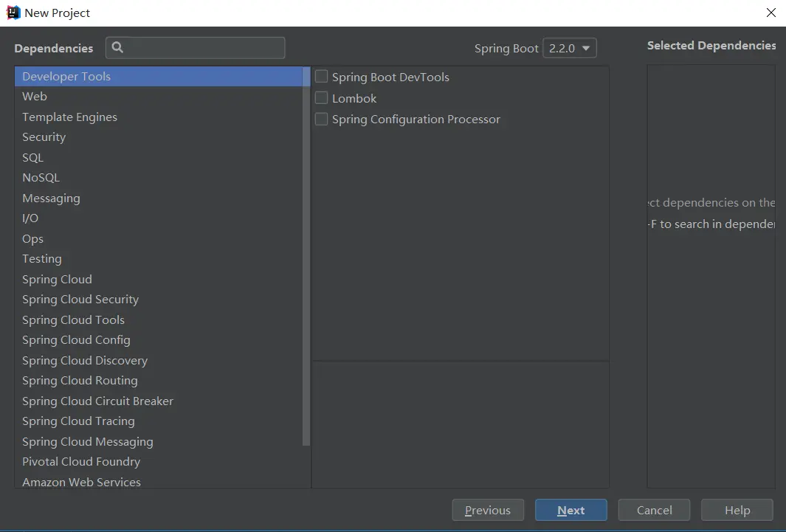Choose Spring Cloud Tools category
Image resolution: width=786 pixels, height=532 pixels.
click(159, 319)
